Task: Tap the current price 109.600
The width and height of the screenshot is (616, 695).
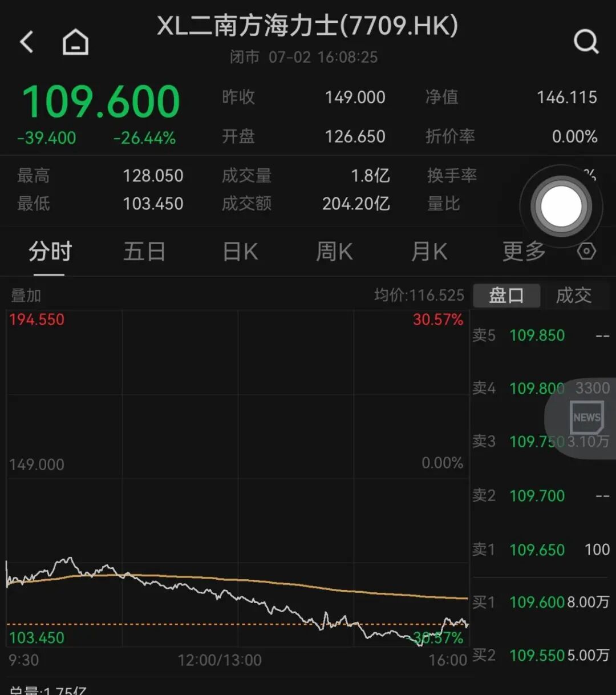Action: [x=101, y=102]
